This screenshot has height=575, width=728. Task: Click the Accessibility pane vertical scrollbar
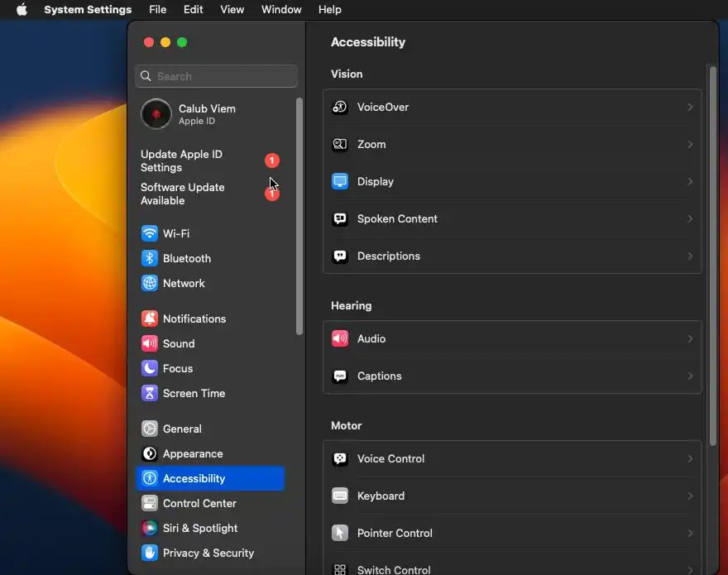tap(712, 256)
